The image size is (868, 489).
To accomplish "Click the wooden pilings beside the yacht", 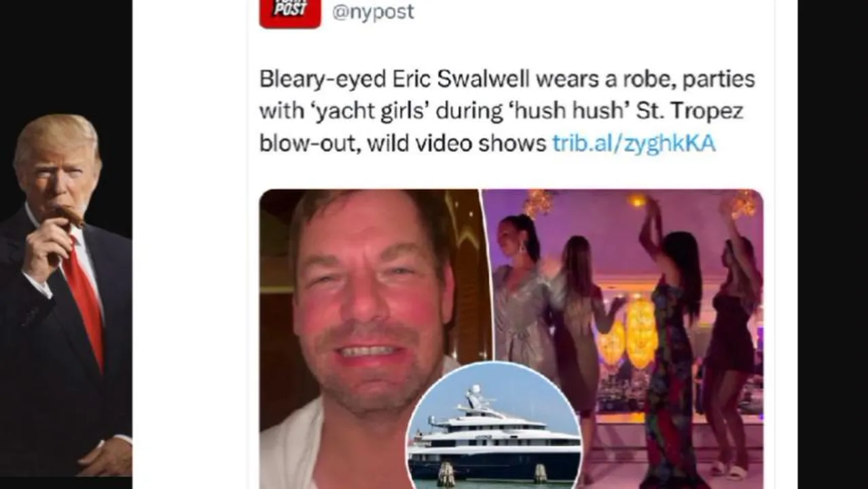I will [446, 473].
